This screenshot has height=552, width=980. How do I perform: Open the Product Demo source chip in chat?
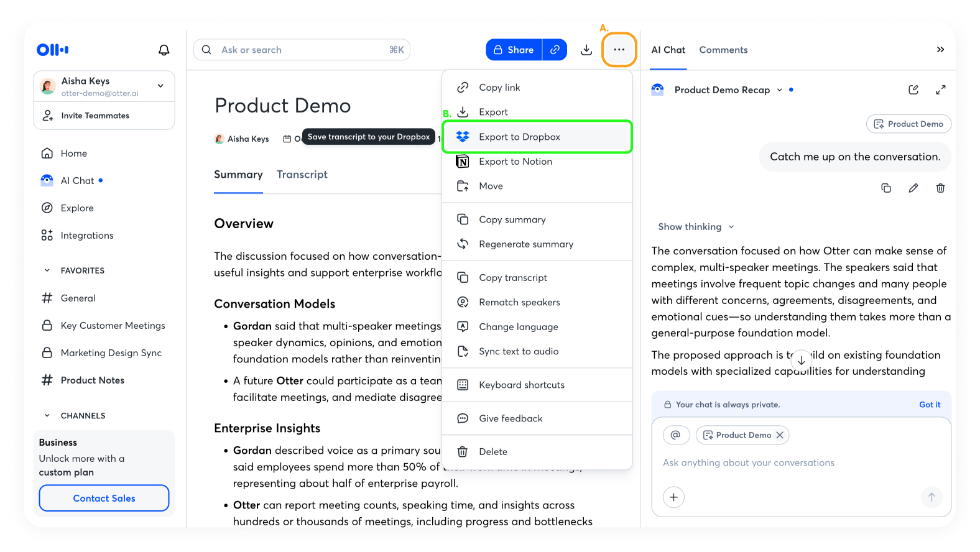pyautogui.click(x=908, y=124)
